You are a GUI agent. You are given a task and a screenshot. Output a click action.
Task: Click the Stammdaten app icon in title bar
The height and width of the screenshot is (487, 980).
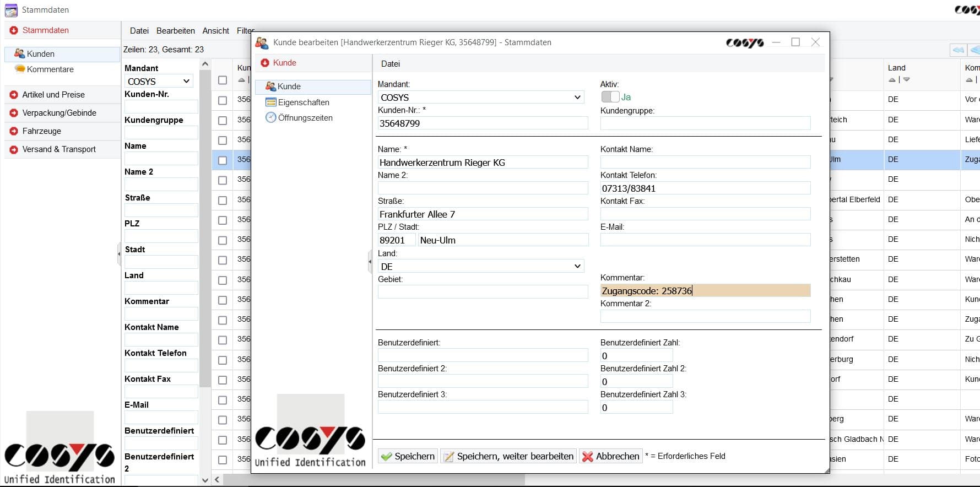(x=11, y=10)
